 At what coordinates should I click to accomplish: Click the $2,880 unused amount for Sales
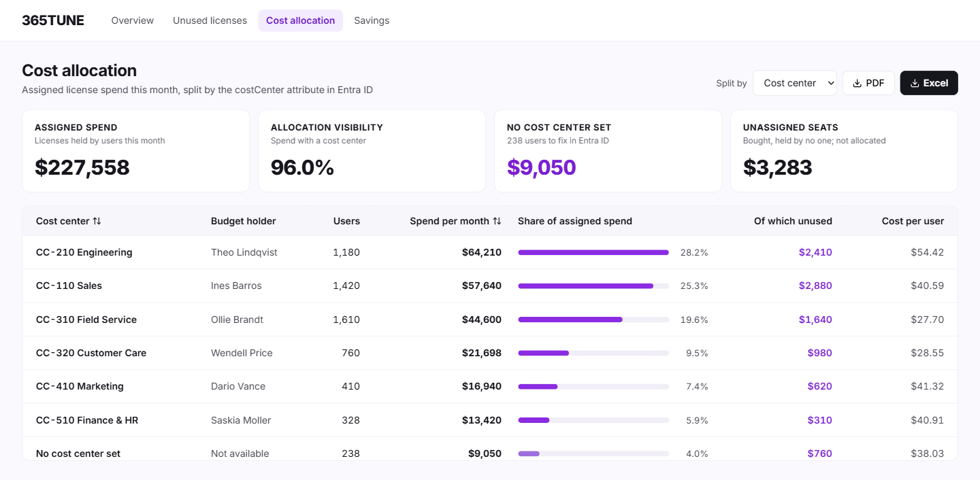pos(815,286)
